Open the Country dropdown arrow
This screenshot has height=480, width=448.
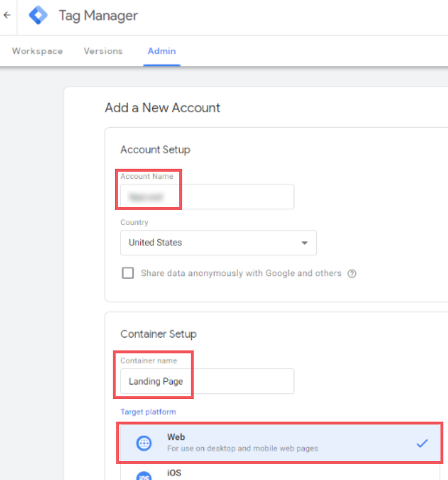coord(305,243)
